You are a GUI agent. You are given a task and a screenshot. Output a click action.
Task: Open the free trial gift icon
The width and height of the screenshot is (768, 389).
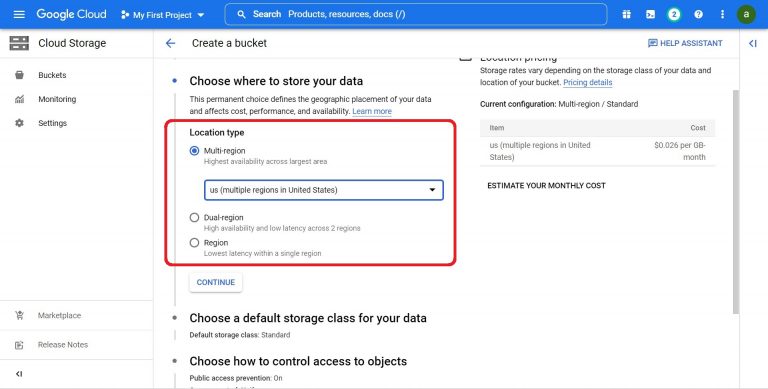tap(626, 14)
